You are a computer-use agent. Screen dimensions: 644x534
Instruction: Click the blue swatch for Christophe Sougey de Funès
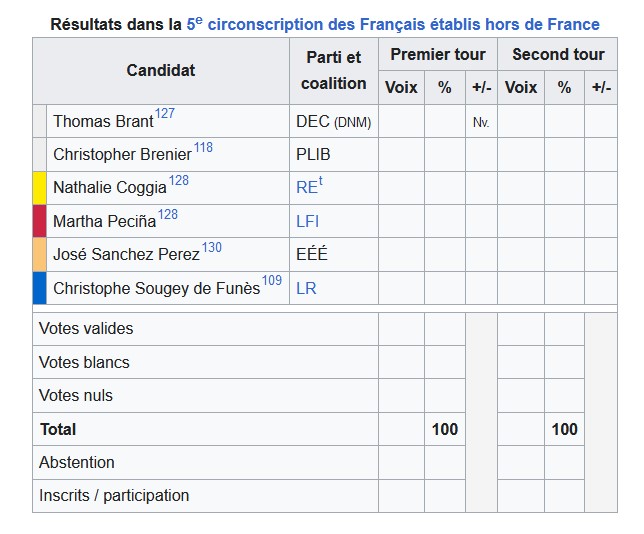39,288
